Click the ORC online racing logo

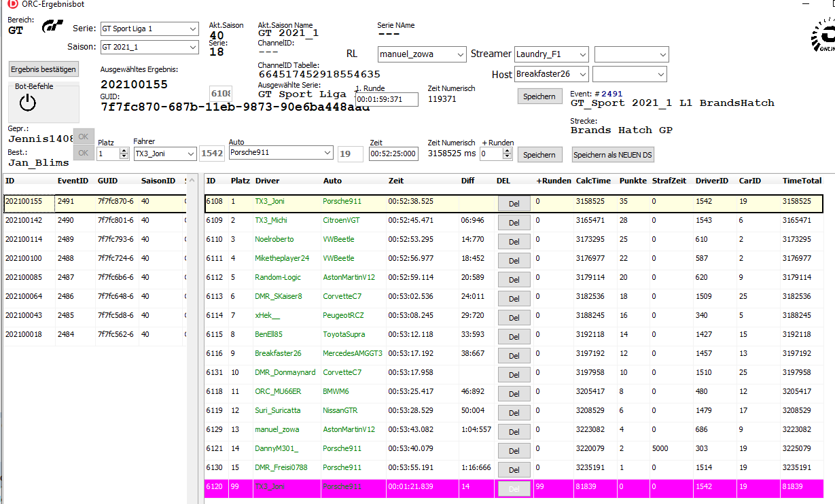click(x=823, y=37)
